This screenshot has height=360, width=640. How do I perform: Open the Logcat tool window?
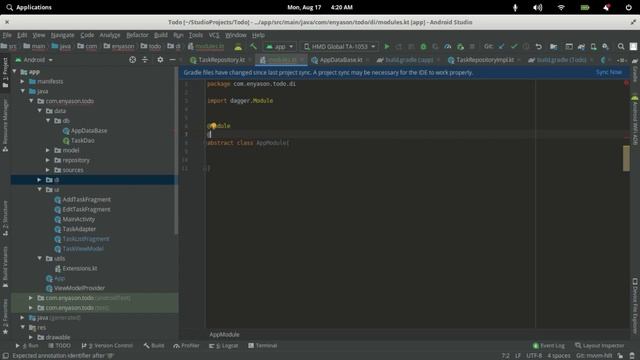223,345
